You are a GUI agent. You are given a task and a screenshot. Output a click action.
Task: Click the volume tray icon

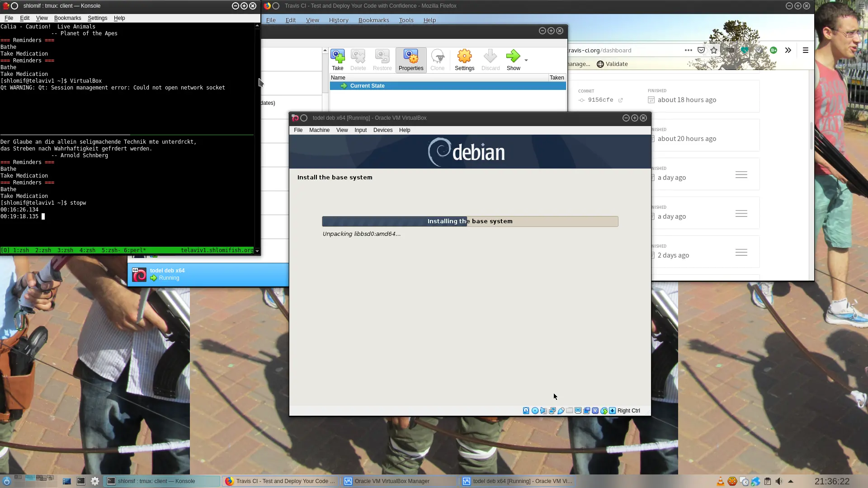pyautogui.click(x=779, y=482)
